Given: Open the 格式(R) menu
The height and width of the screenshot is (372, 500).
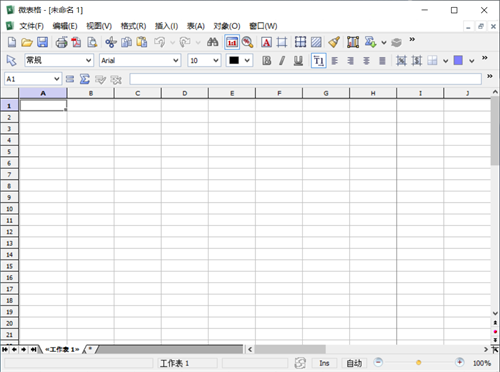Looking at the screenshot, I should pos(133,26).
